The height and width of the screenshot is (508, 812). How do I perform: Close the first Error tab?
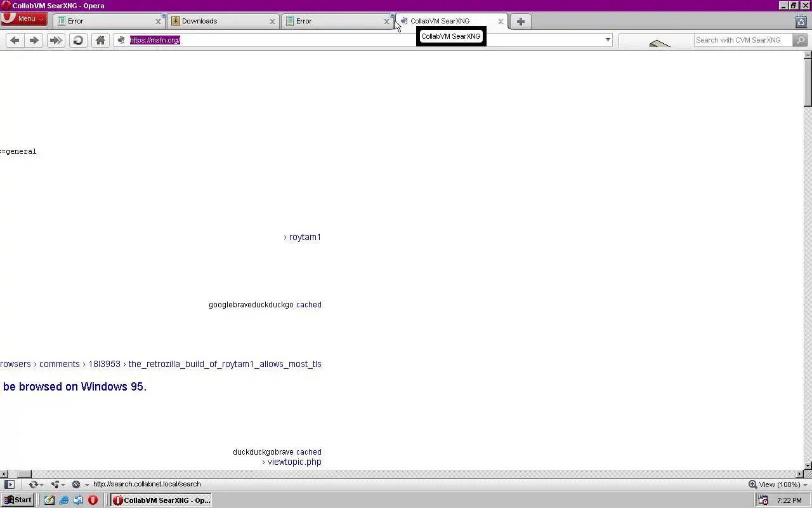point(158,21)
